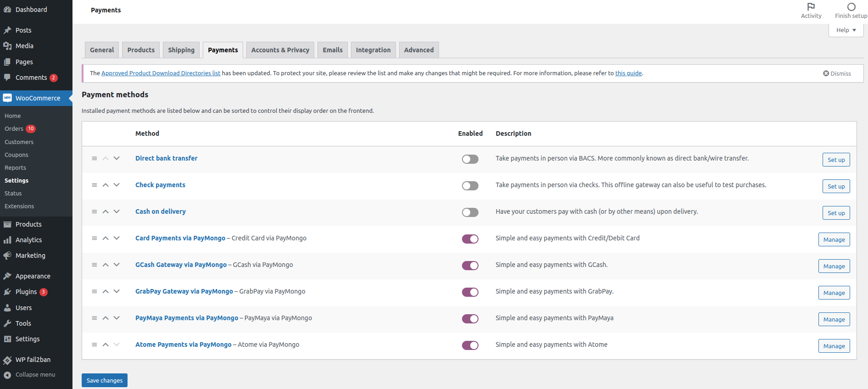Disable the Atome Payments toggle

click(x=470, y=345)
